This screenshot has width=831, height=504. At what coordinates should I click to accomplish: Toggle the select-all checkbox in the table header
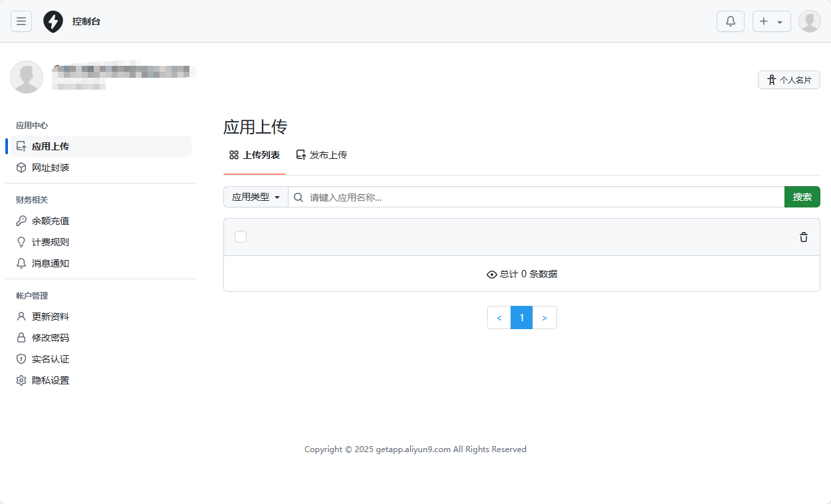(x=241, y=236)
